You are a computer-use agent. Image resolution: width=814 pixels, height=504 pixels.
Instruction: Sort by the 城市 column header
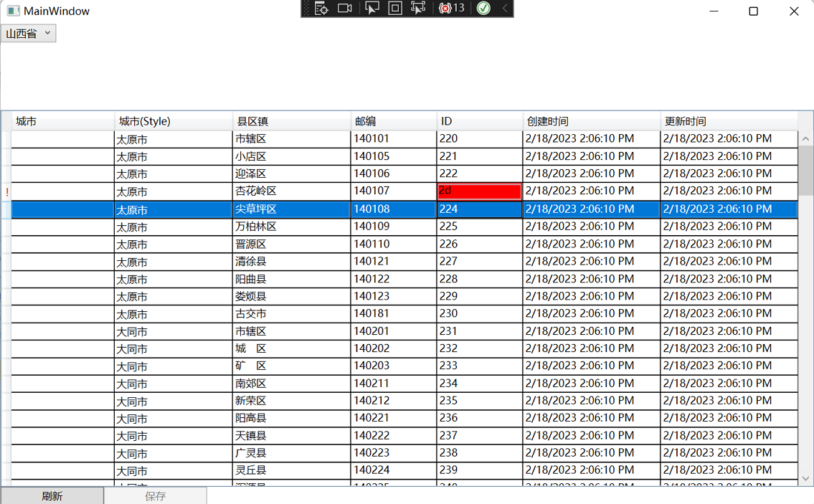click(x=63, y=121)
